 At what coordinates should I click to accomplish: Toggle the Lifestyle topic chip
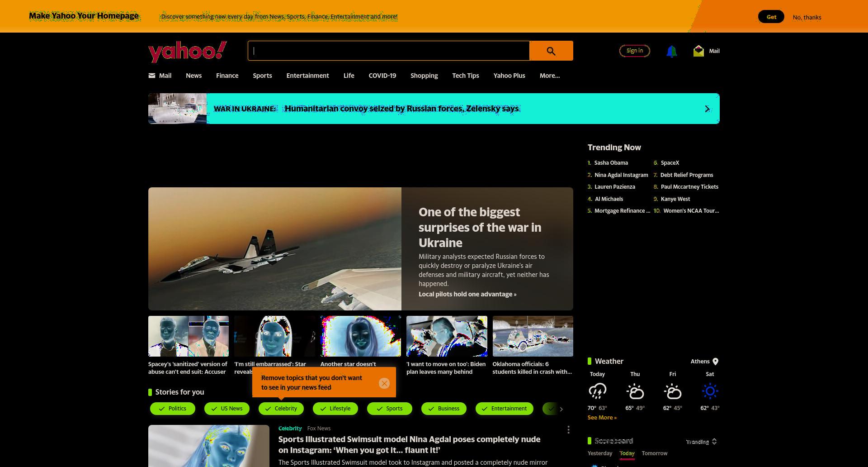[335, 409]
